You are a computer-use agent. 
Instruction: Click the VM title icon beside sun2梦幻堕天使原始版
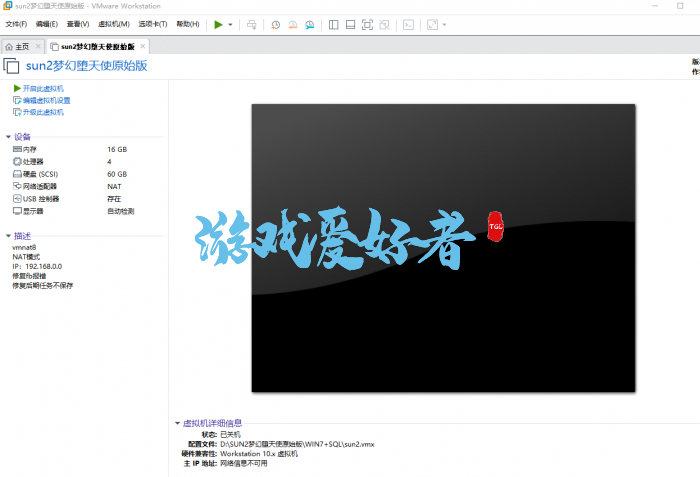tap(11, 66)
